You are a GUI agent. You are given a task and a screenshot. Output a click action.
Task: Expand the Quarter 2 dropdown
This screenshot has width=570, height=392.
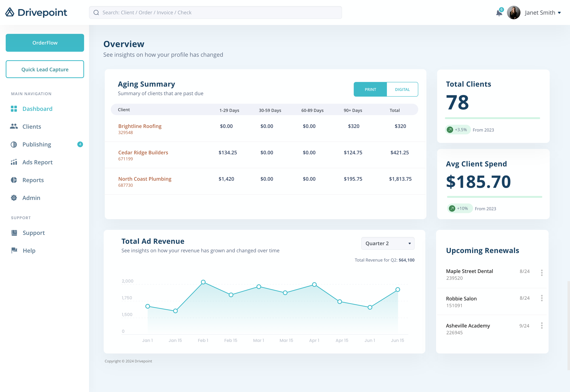point(388,243)
